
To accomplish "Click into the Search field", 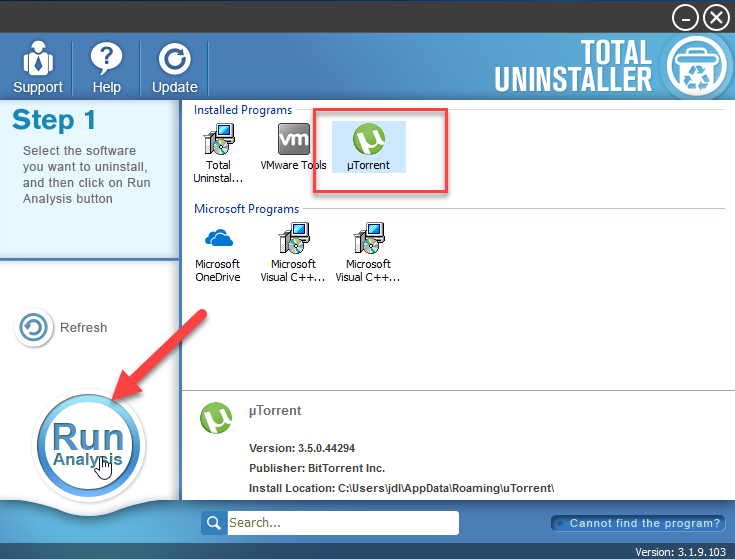I will [x=343, y=522].
